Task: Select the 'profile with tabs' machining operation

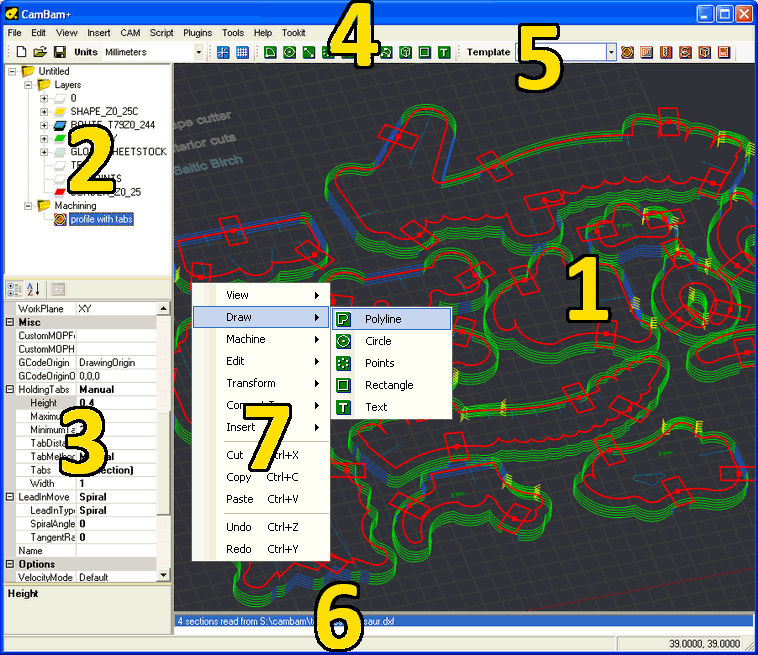Action: [102, 219]
